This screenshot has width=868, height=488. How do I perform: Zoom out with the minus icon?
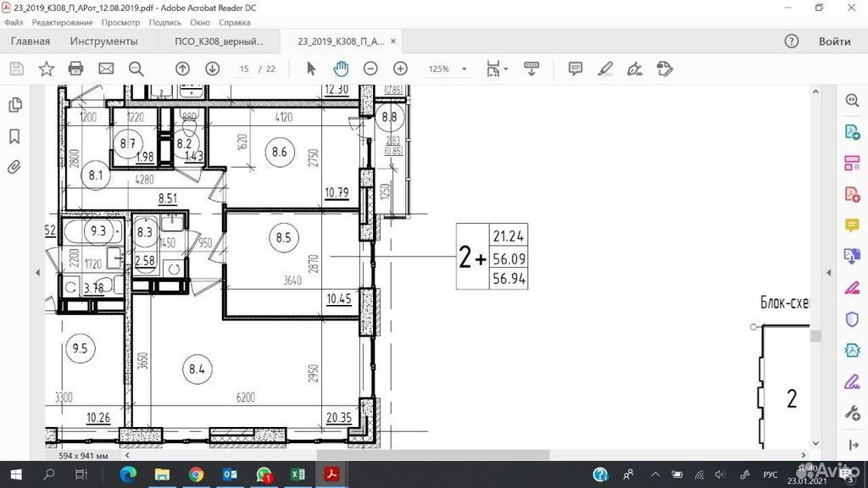(370, 69)
